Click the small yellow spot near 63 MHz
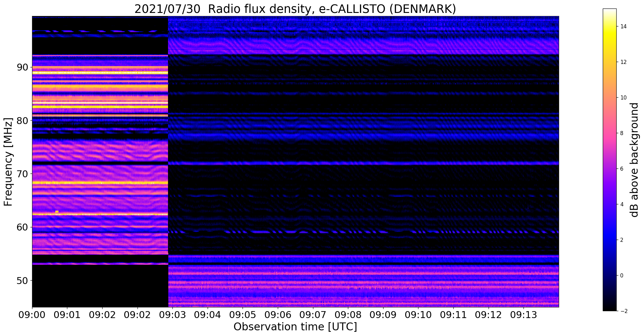 coord(57,212)
